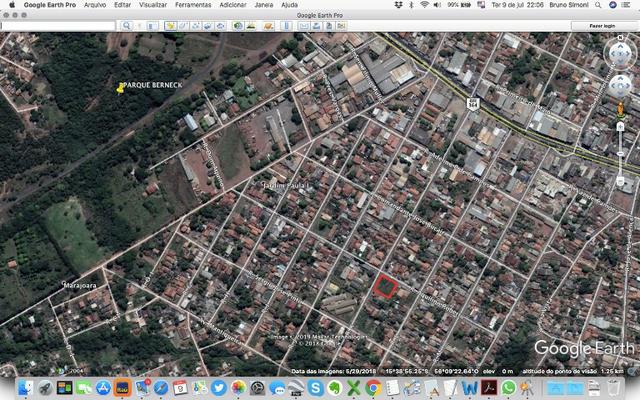Click the zoom in plus on zoom slider
Viewport: 640px width, 400px height.
point(620,127)
